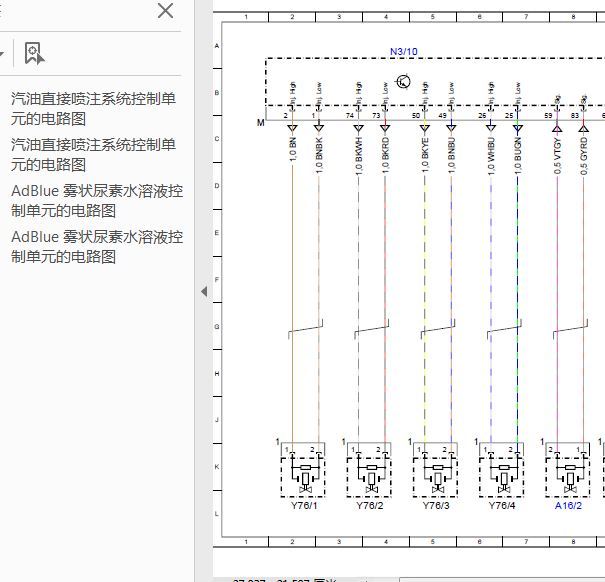Image resolution: width=605 pixels, height=582 pixels.
Task: Click connector pin number 25
Action: point(509,115)
